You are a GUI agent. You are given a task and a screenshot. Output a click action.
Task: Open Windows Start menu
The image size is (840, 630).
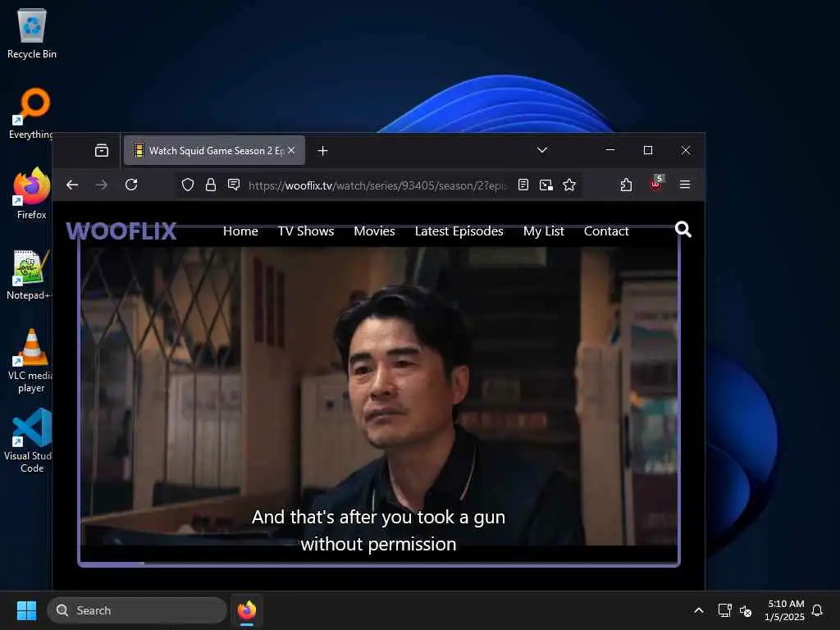[x=26, y=610]
